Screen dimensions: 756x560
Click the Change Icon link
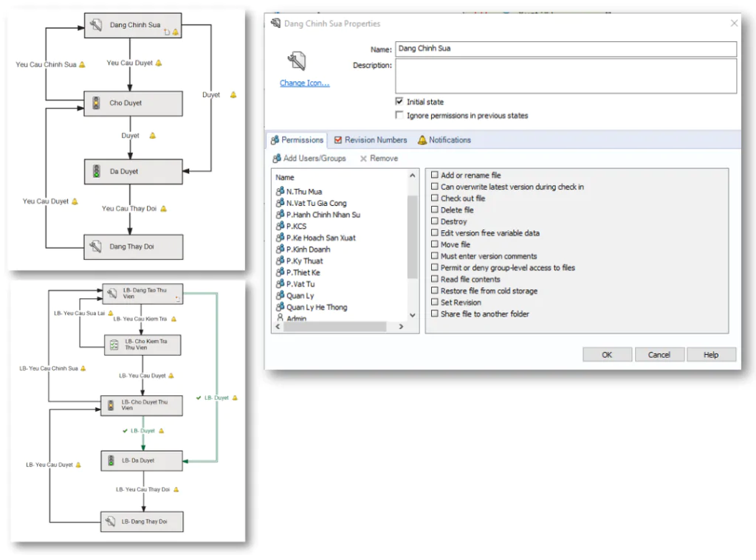point(305,83)
